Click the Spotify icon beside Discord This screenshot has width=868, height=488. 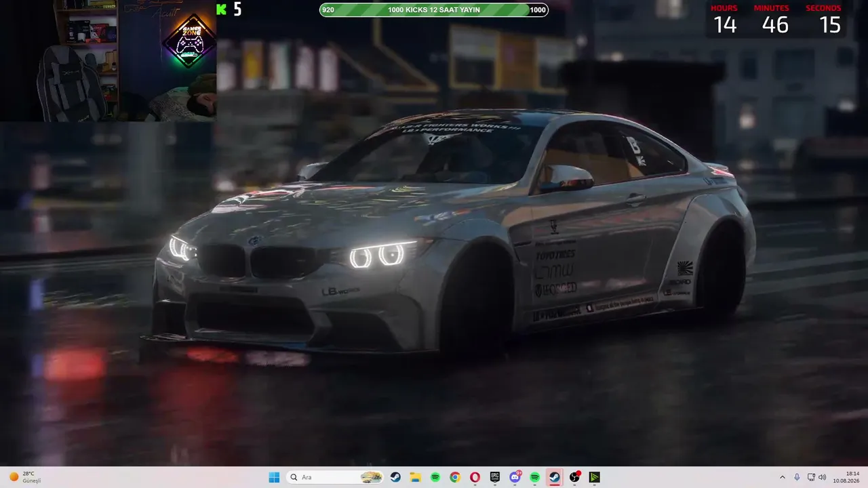coord(535,477)
